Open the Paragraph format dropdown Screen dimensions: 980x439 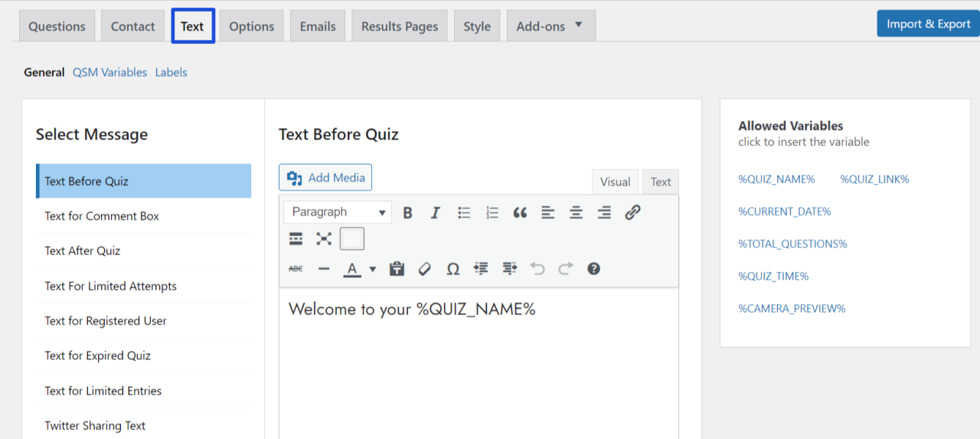pyautogui.click(x=338, y=212)
